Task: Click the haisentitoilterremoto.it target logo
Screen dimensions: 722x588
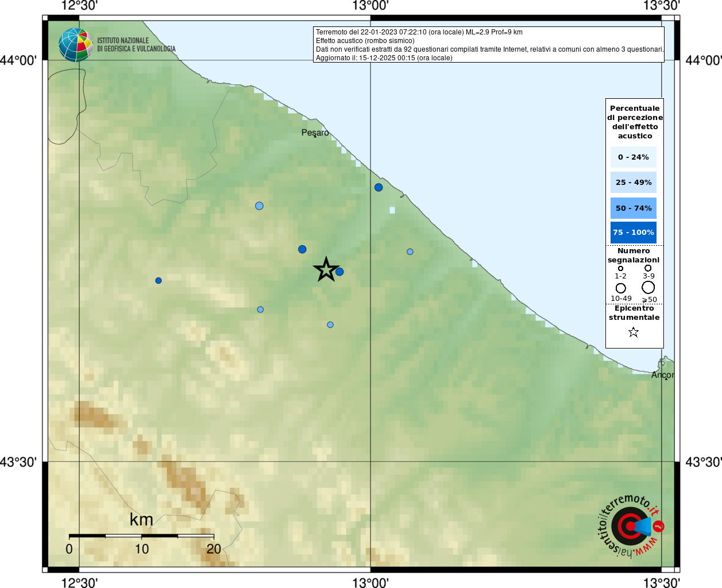Action: coord(630,527)
